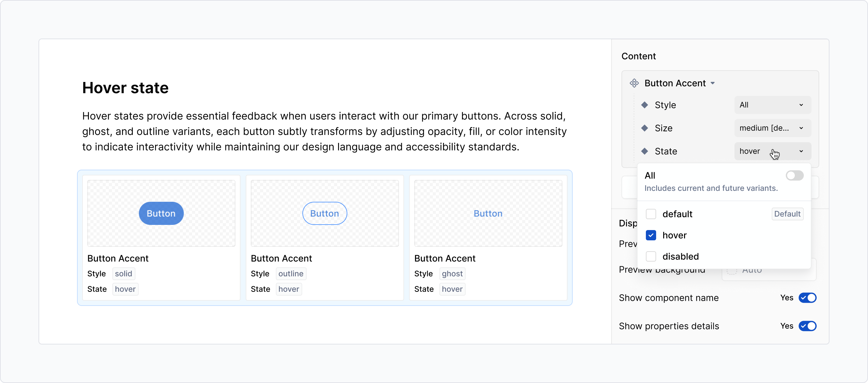Image resolution: width=868 pixels, height=383 pixels.
Task: Turn off Show properties details
Action: click(807, 326)
